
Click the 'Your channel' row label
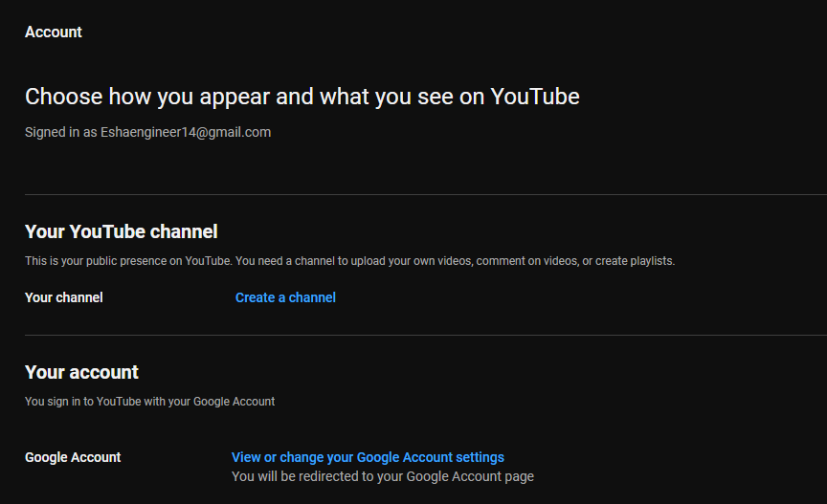64,297
